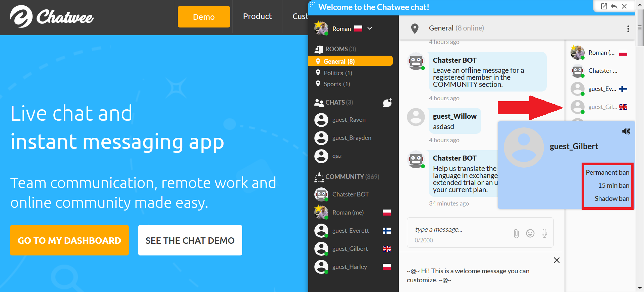Click the Finland flag beside guest_Everett
644x292 pixels.
[x=386, y=231]
